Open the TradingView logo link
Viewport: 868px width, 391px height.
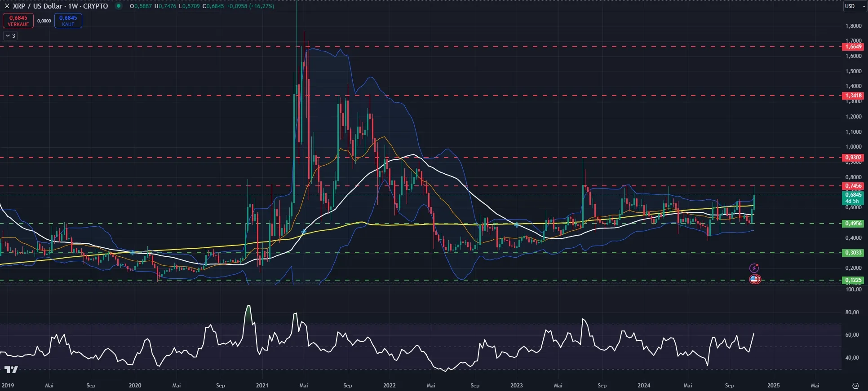point(11,369)
